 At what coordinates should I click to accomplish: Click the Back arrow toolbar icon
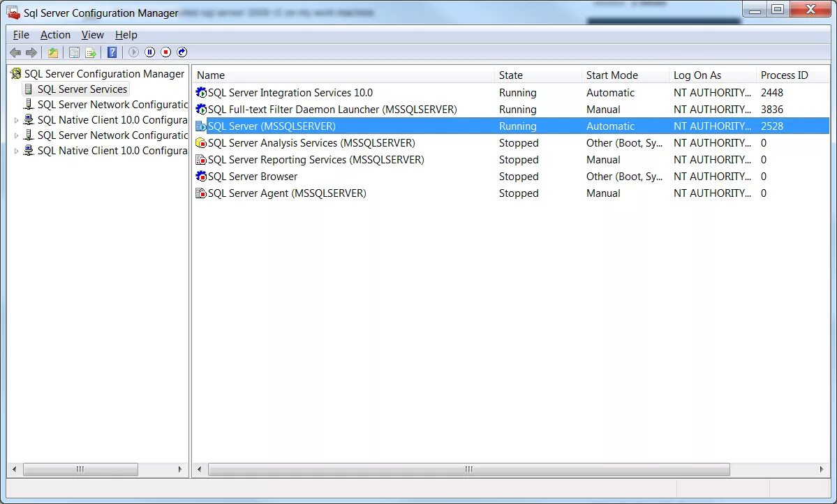tap(15, 52)
